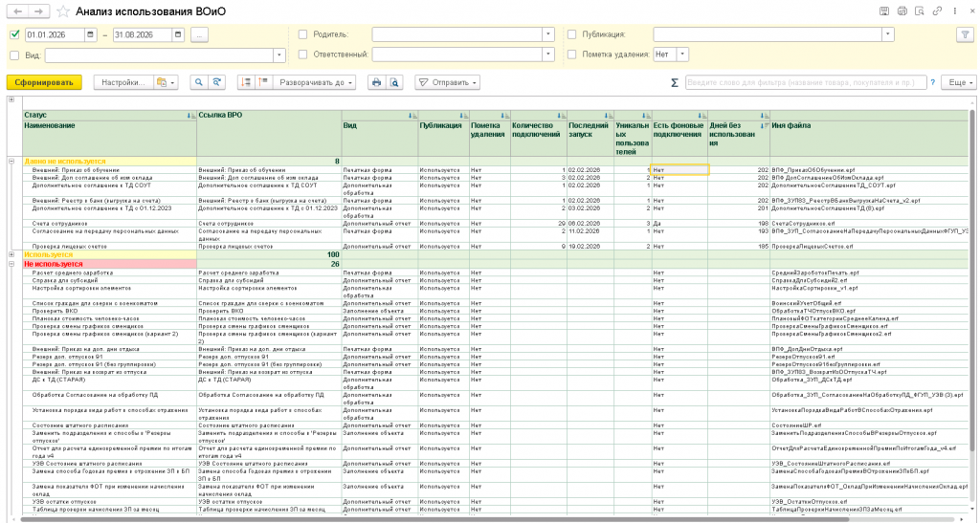This screenshot has height=523, width=980.
Task: Enable the Вид filter checkbox
Action: [x=15, y=55]
